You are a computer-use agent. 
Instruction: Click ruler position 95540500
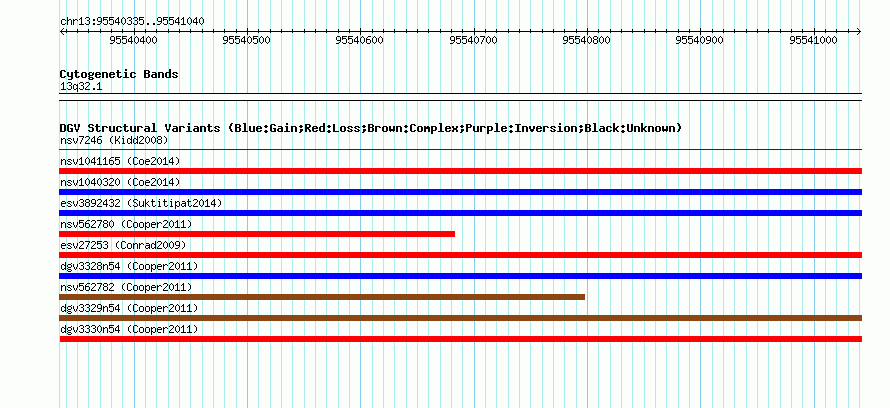[x=247, y=40]
